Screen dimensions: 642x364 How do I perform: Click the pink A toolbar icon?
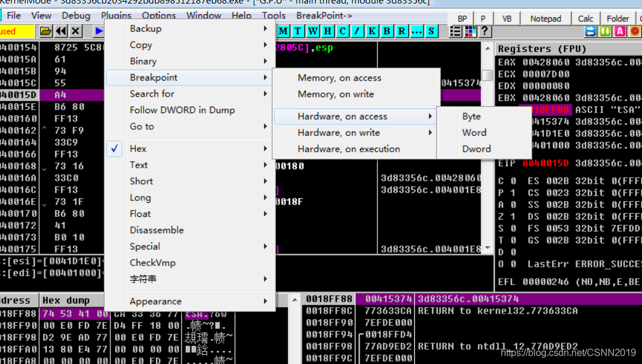coord(620,31)
